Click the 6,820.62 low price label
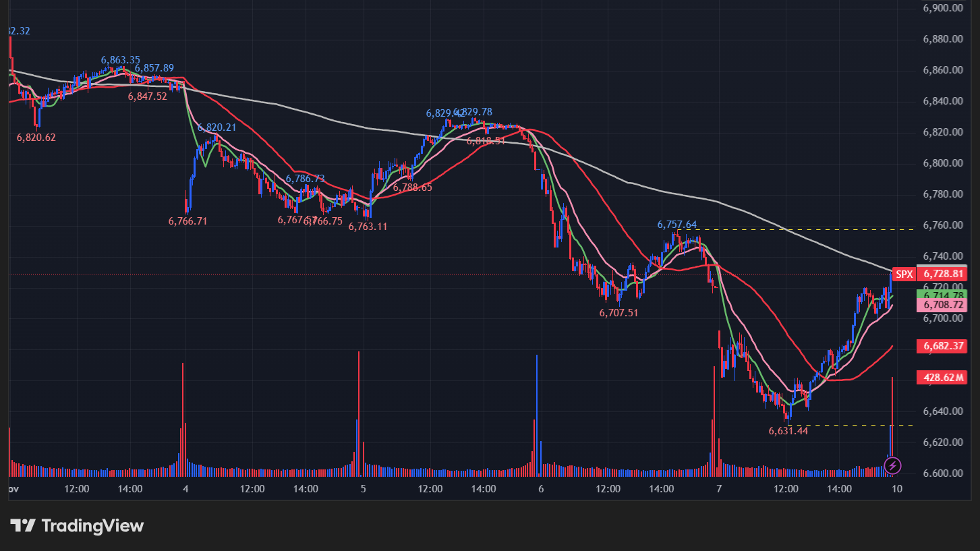980x551 pixels. 36,138
